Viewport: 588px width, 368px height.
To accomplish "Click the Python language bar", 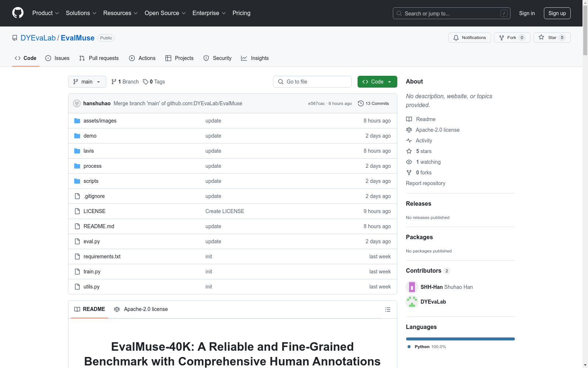I will point(460,339).
